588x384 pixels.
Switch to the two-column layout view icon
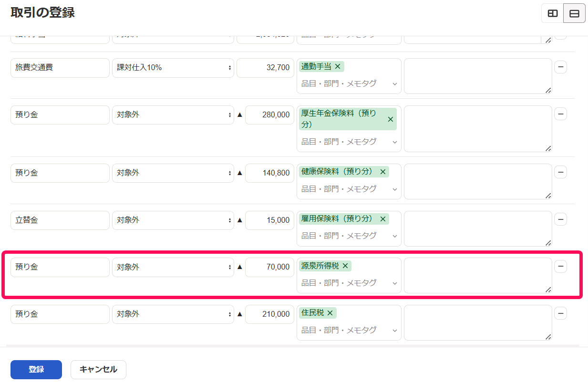click(552, 14)
